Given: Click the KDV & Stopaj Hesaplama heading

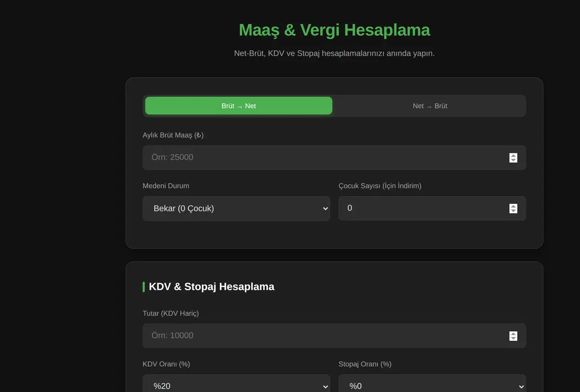Looking at the screenshot, I should click(x=212, y=287).
